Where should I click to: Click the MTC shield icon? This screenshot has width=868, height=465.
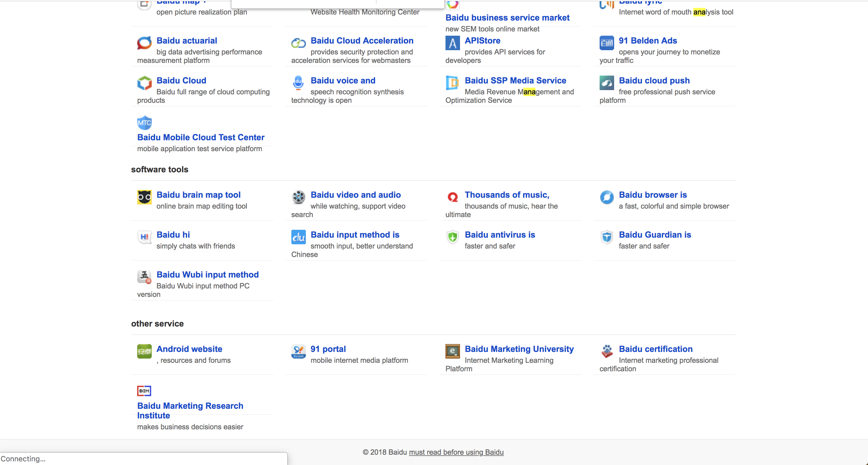click(x=144, y=123)
